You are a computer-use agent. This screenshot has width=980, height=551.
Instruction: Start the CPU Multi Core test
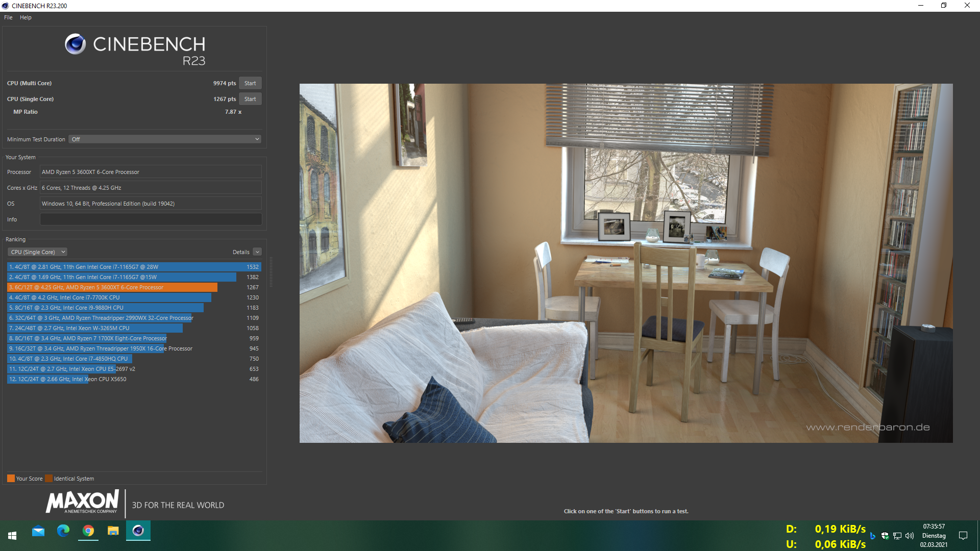pos(250,83)
